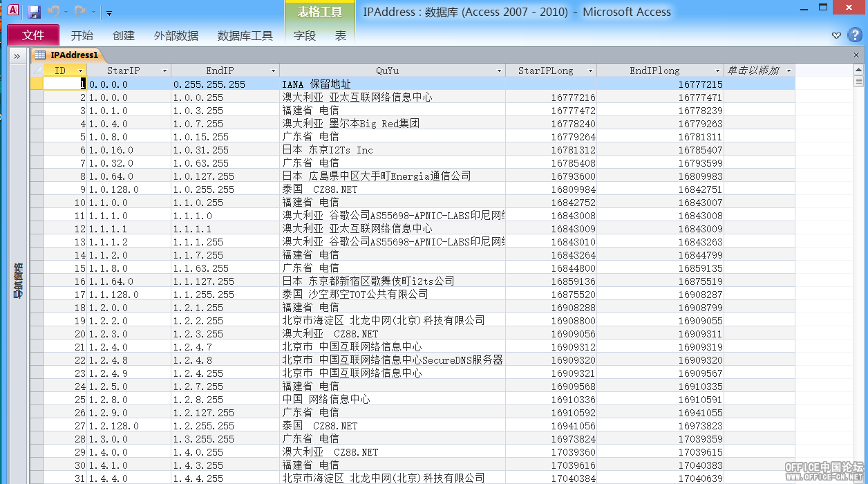Close the IPAddress1 table with the X
The height and width of the screenshot is (484, 868).
[856, 55]
